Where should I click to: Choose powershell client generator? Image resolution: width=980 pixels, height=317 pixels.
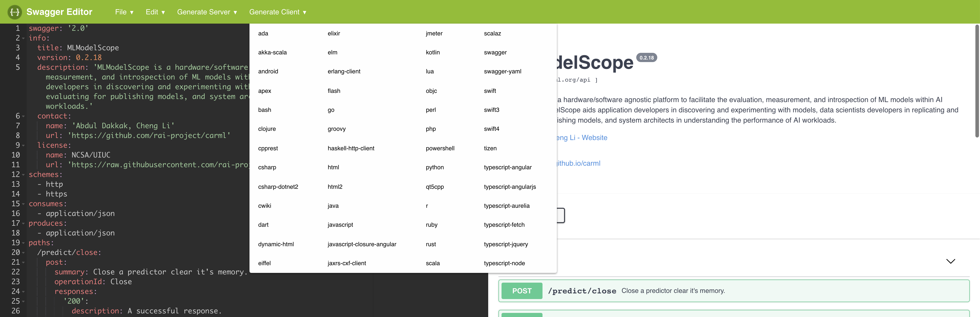[440, 148]
